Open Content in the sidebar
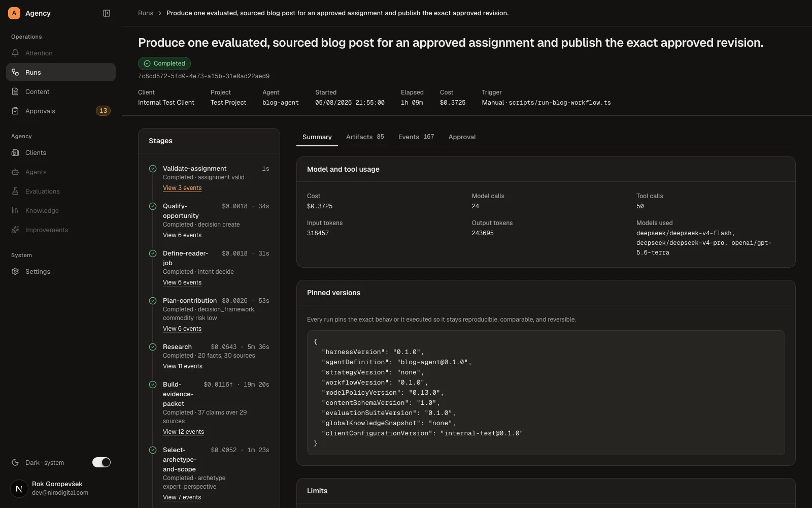The width and height of the screenshot is (812, 508). (61, 91)
